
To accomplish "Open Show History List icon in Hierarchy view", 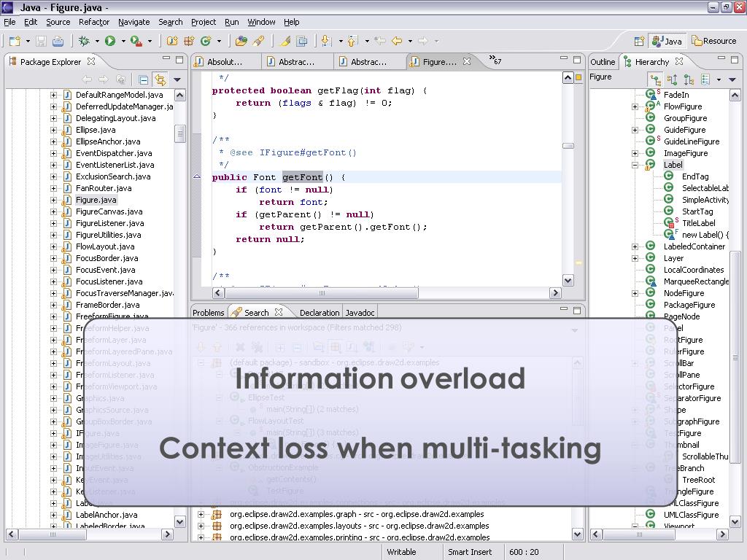I will pyautogui.click(x=706, y=79).
